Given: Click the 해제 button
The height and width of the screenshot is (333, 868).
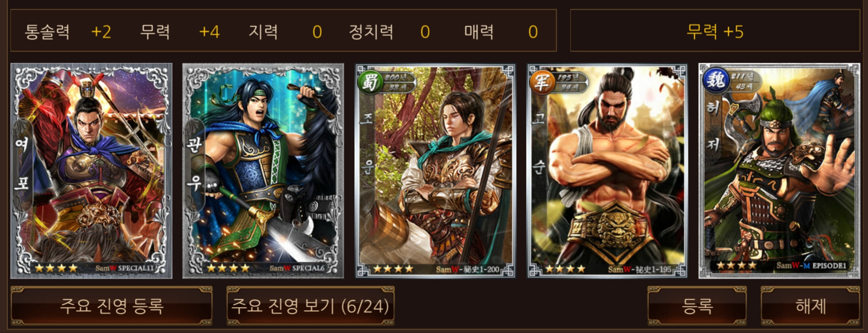Looking at the screenshot, I should (x=811, y=306).
